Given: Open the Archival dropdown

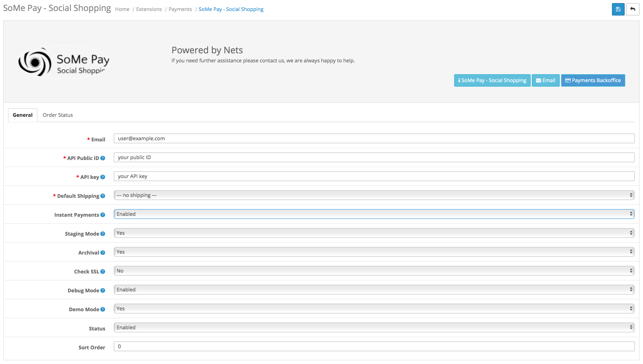Looking at the screenshot, I should click(374, 252).
